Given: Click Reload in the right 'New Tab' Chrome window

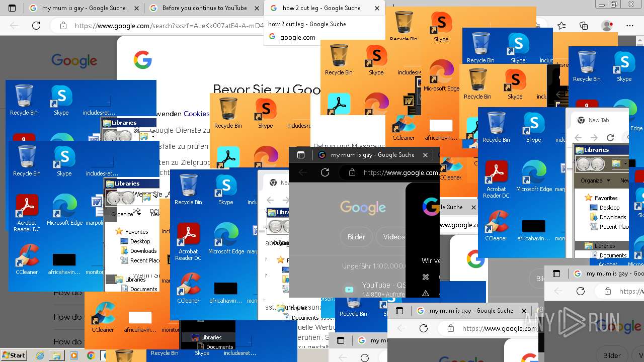Looking at the screenshot, I should click(x=610, y=137).
